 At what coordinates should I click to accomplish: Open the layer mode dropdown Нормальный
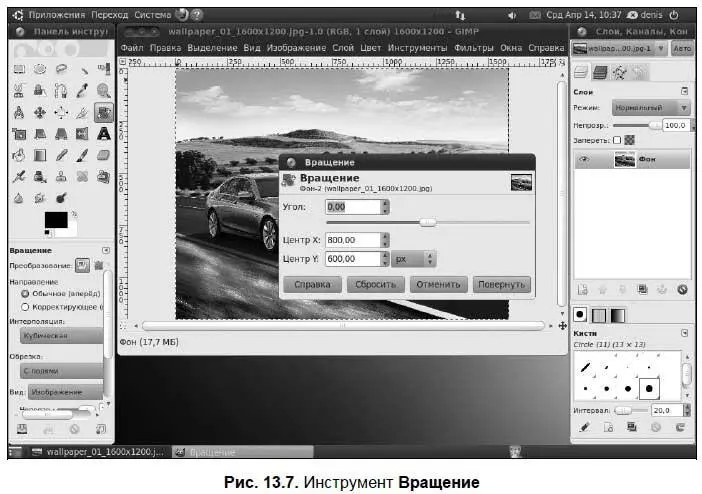click(651, 107)
